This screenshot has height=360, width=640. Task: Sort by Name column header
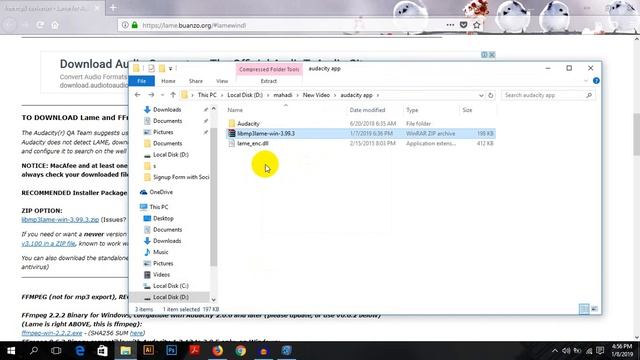235,110
